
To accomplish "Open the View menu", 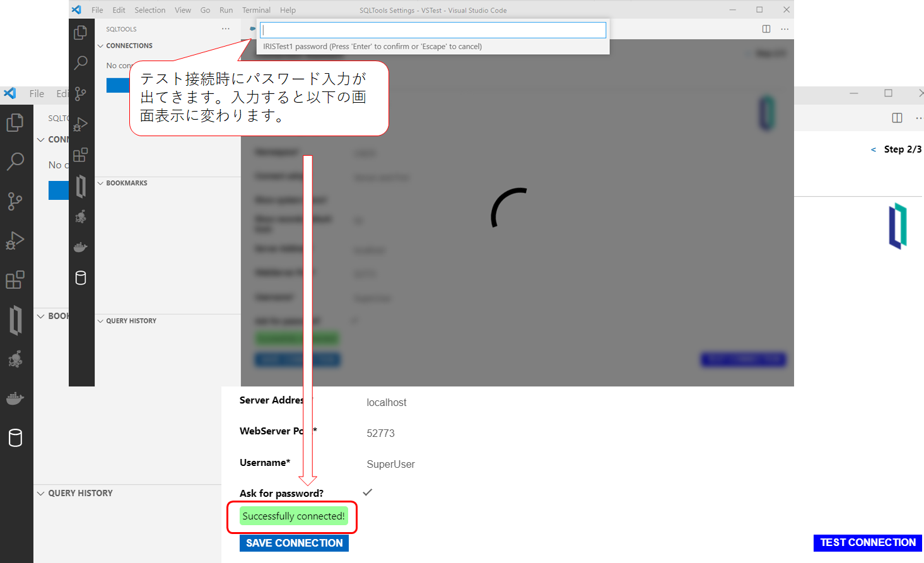I will pos(183,10).
